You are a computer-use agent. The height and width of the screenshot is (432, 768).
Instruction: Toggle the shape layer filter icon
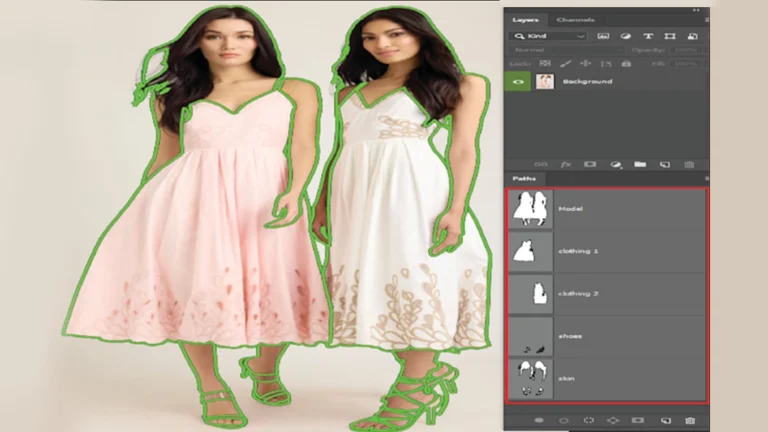(x=670, y=36)
